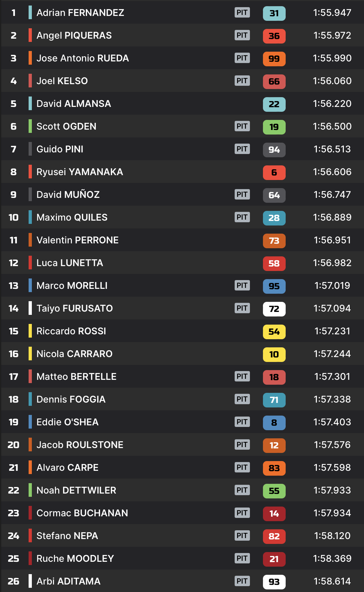This screenshot has height=592, width=364.
Task: Open rider Ryusei YAMANAKA's entry
Action: (x=80, y=172)
